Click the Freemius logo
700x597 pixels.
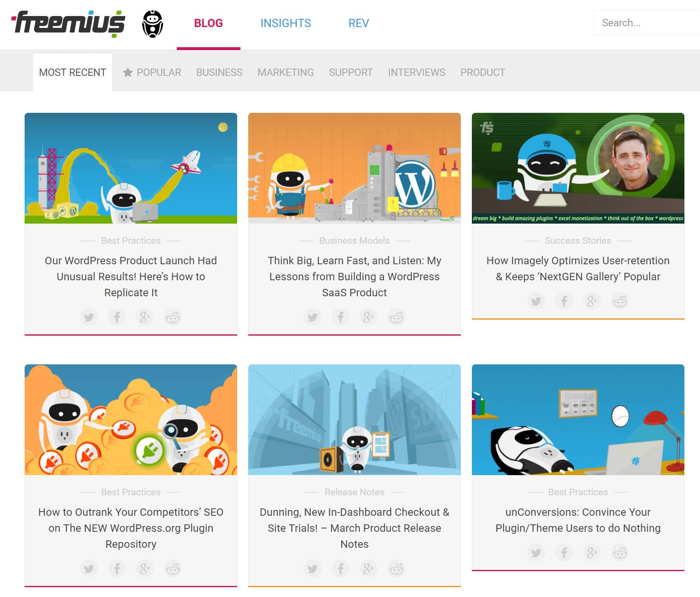68,23
